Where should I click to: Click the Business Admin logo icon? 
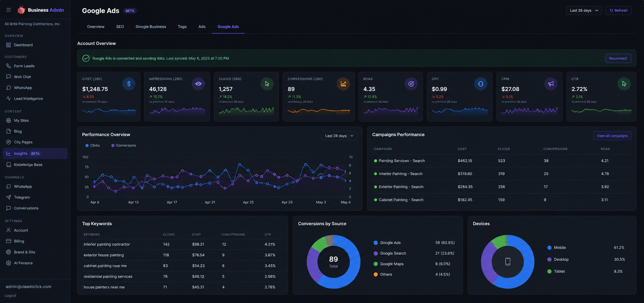pos(21,10)
